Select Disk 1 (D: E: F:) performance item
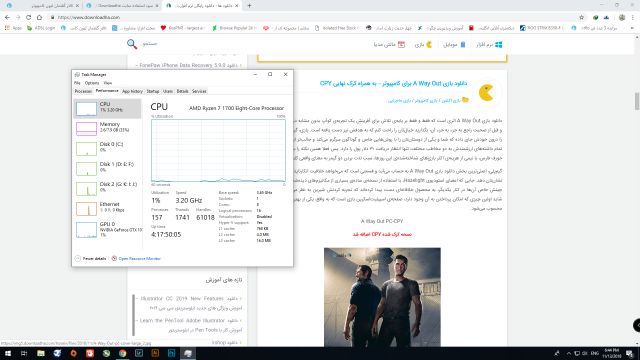 click(107, 169)
